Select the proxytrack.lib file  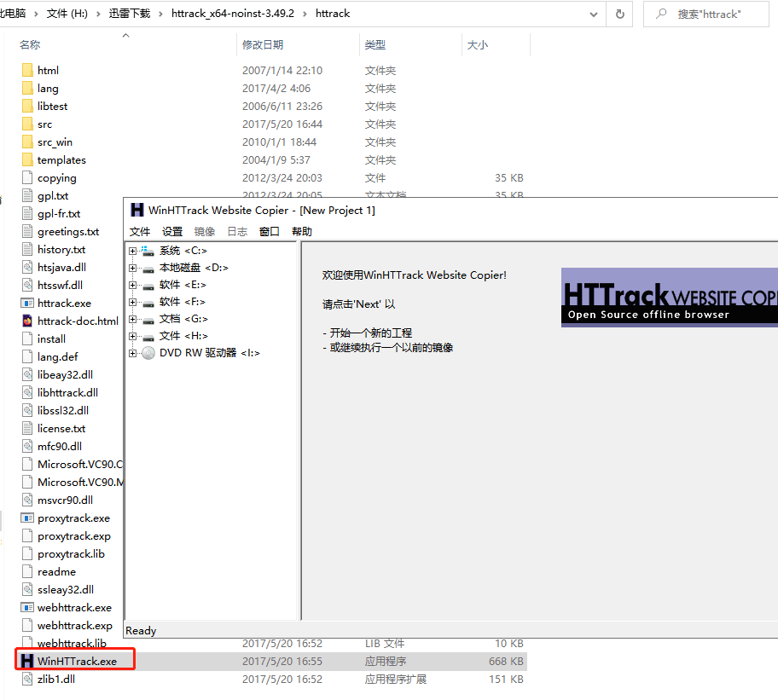[x=71, y=553]
